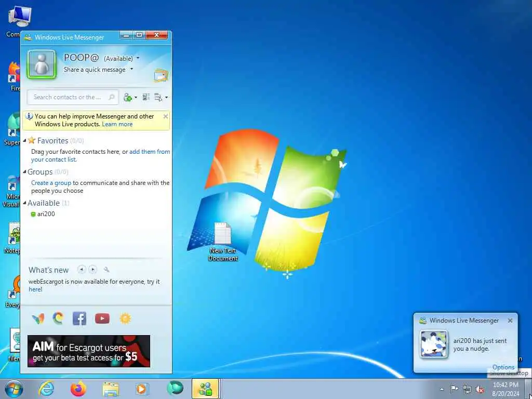Open the dropdown arrow beside Add contact
The image size is (532, 399).
click(136, 98)
